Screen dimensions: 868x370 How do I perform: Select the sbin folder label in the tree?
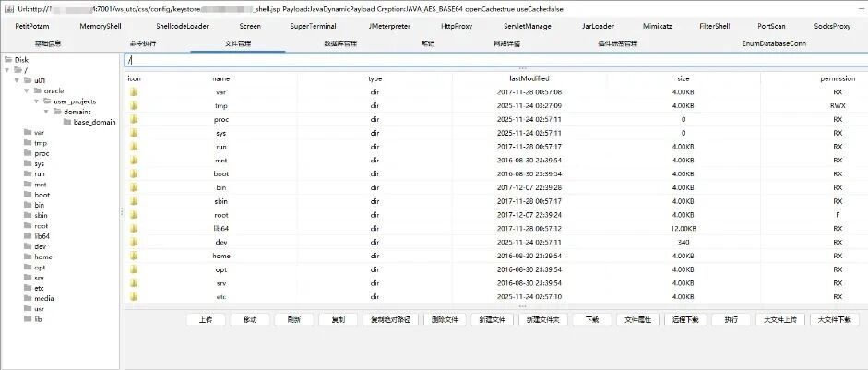41,216
